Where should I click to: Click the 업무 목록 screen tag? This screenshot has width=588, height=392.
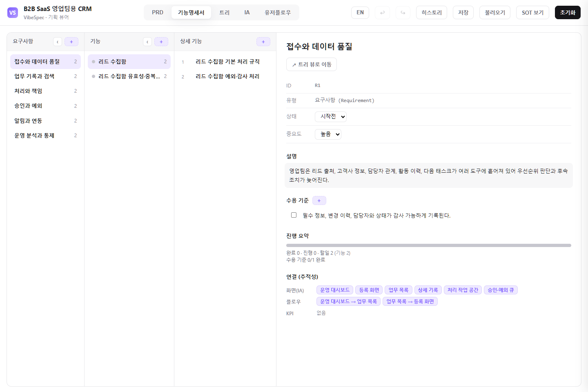coord(399,290)
